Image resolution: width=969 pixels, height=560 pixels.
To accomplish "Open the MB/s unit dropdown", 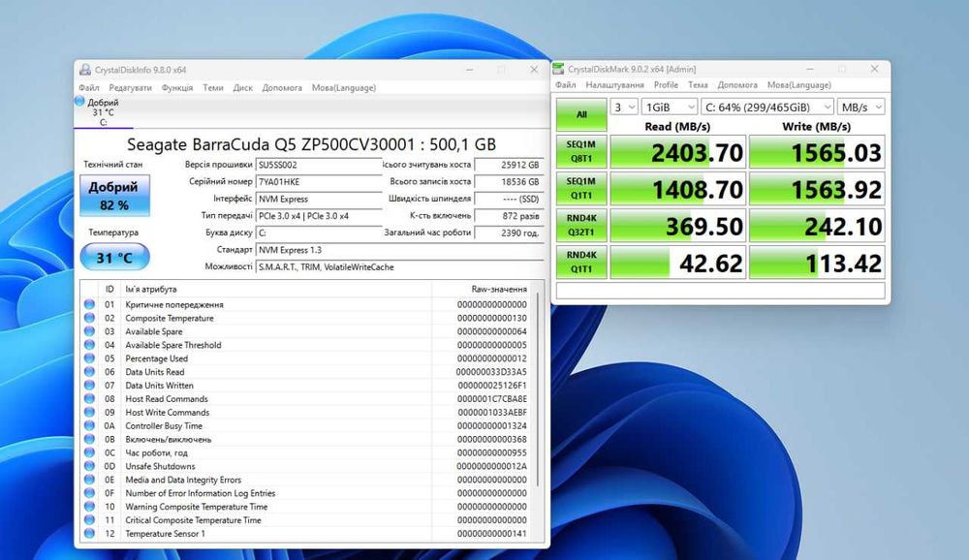I will tap(861, 107).
